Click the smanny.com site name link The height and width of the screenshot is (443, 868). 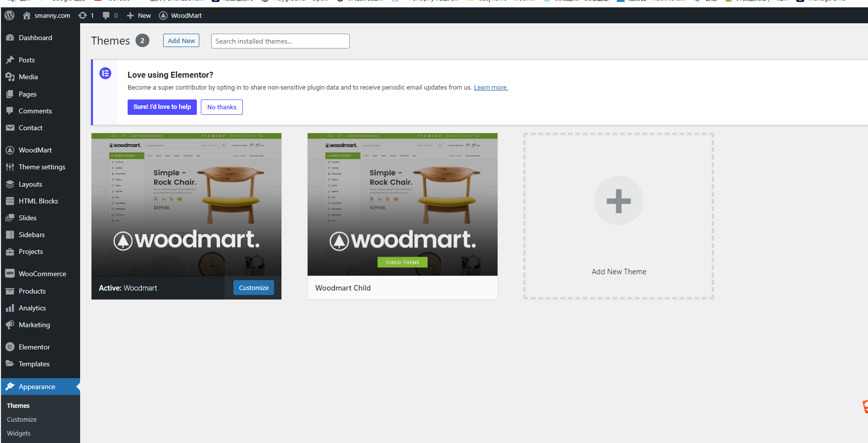[x=52, y=15]
